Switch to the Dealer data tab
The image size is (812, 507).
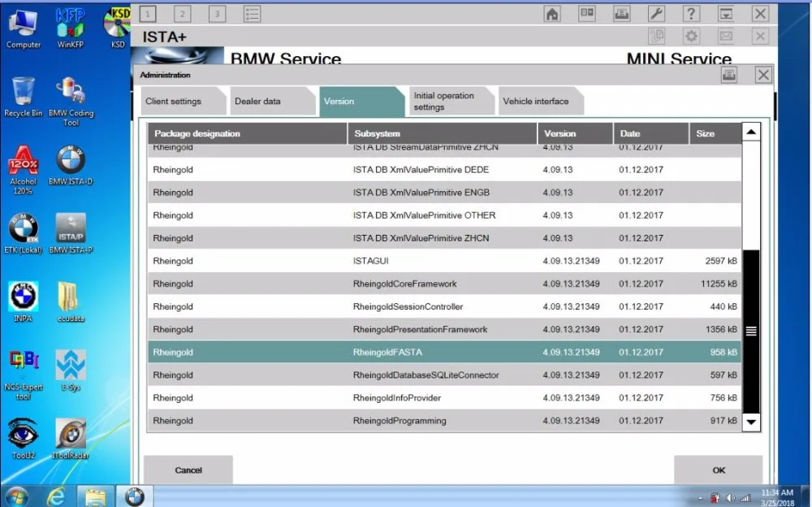272,101
